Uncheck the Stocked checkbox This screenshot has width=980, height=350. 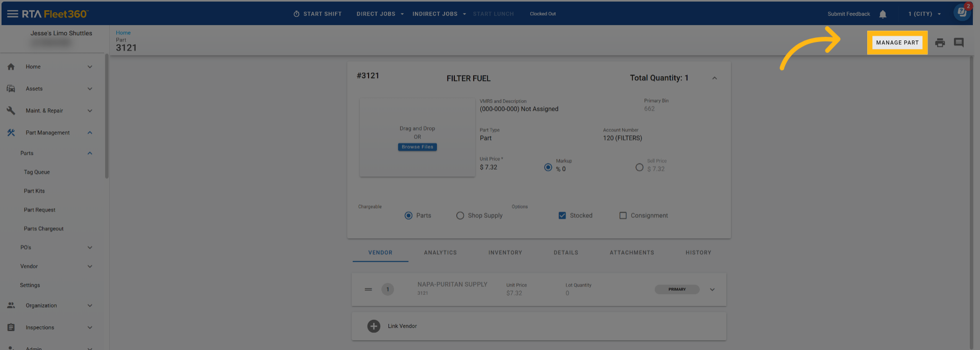pyautogui.click(x=562, y=216)
